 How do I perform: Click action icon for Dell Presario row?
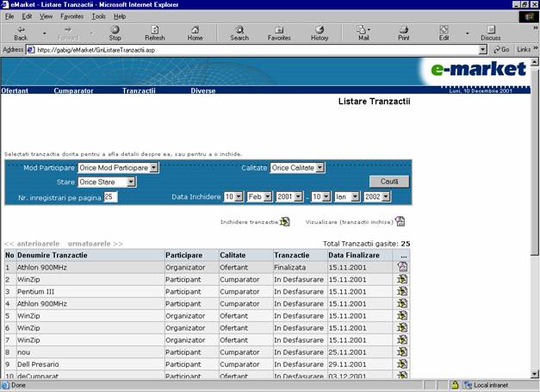(401, 364)
